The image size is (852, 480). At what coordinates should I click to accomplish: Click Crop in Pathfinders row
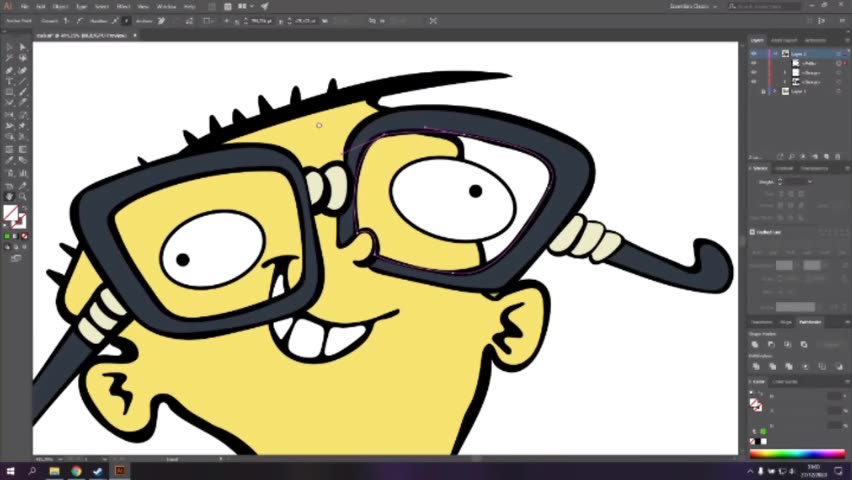[805, 366]
